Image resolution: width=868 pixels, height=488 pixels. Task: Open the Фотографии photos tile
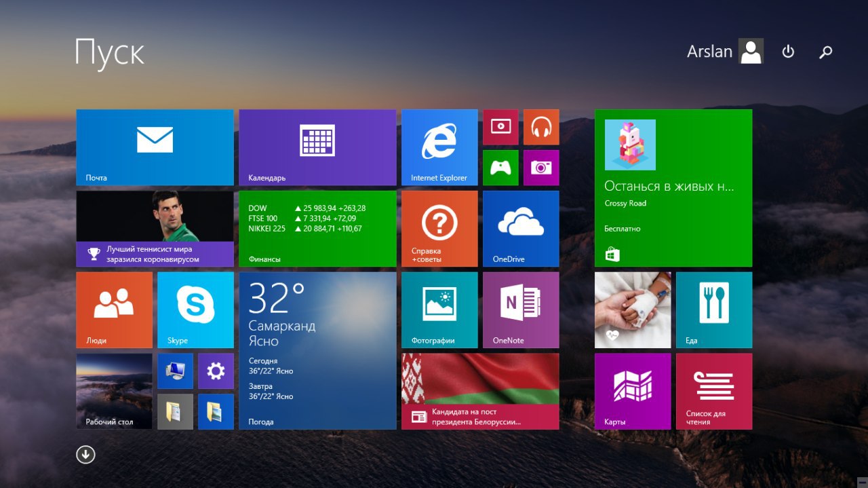[x=439, y=310]
